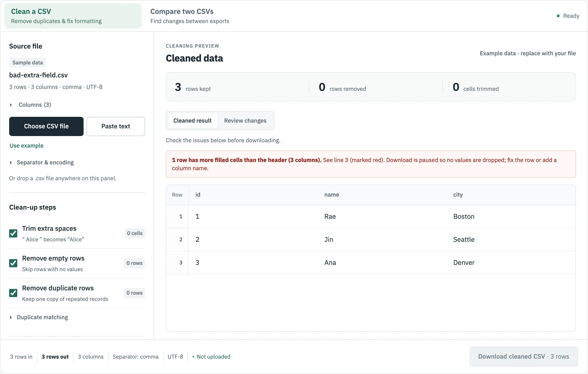Click the Choose CSV file button

pyautogui.click(x=46, y=126)
